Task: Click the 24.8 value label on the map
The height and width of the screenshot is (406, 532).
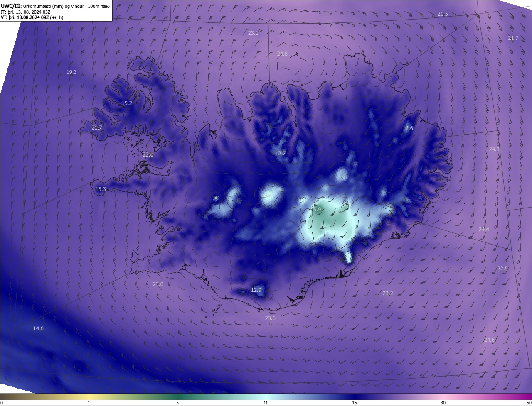Action: tap(282, 54)
